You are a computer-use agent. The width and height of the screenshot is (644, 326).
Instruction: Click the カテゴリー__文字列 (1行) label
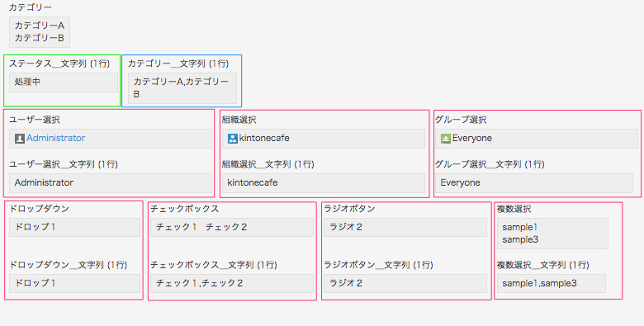[178, 64]
